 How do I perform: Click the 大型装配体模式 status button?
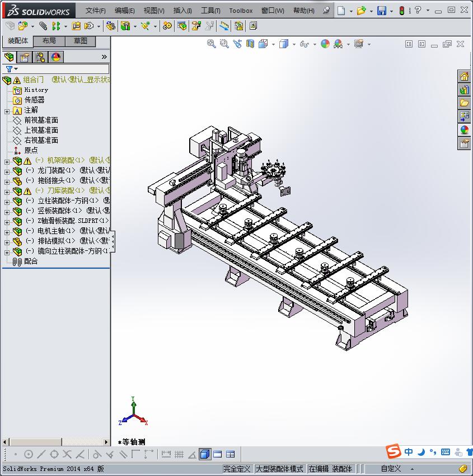(x=279, y=469)
